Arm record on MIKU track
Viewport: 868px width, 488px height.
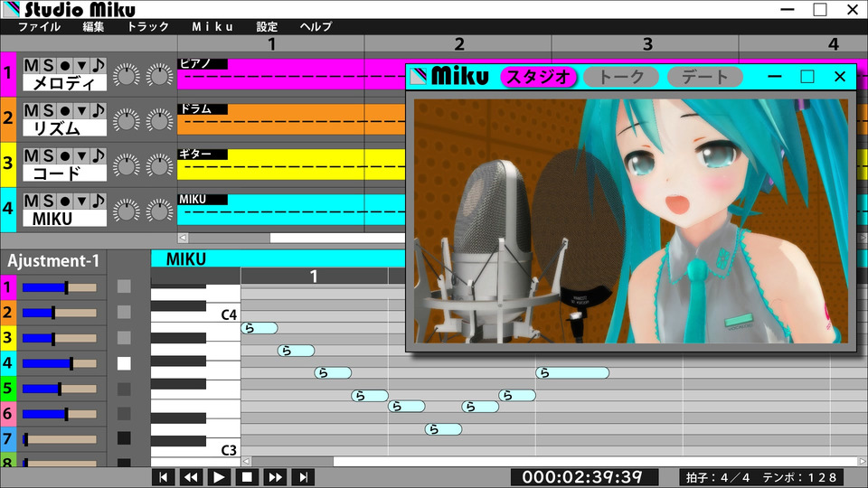pyautogui.click(x=65, y=201)
